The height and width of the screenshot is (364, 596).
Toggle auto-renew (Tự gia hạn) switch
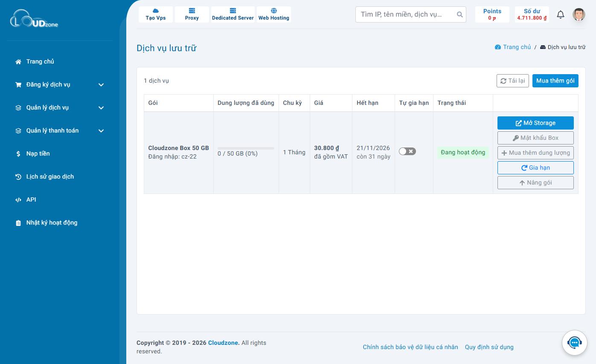407,151
